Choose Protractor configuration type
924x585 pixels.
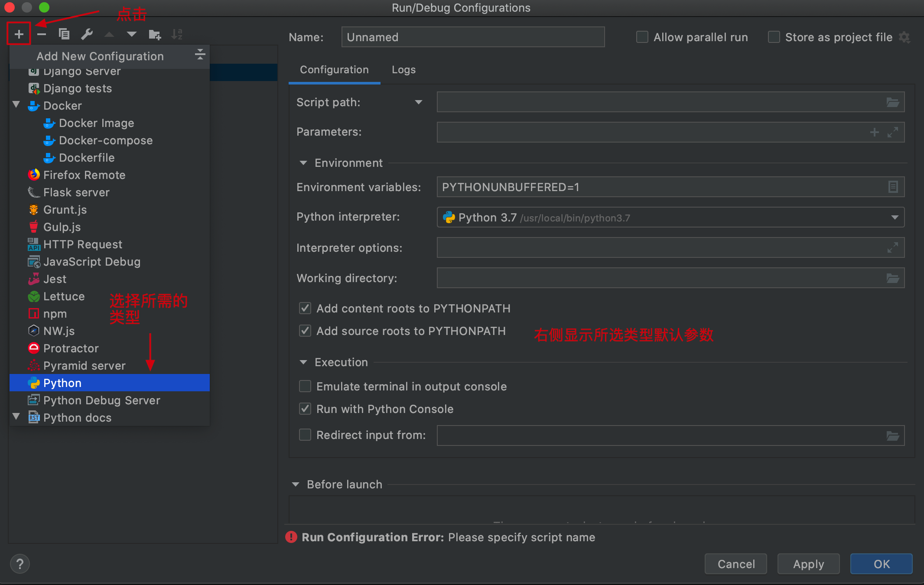(110, 348)
